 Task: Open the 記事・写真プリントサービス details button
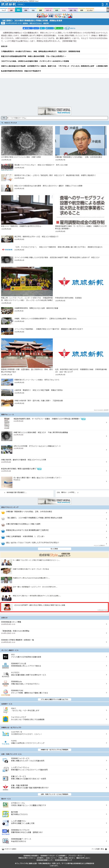point(55,794)
